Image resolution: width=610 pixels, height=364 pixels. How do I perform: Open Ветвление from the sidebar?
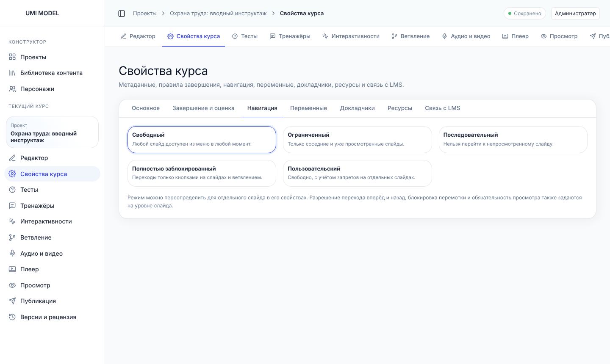tap(52, 237)
